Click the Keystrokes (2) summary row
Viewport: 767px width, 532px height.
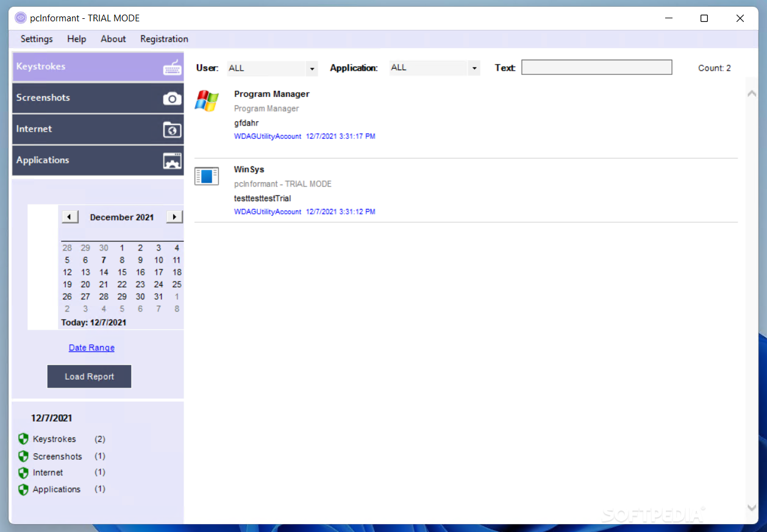62,439
